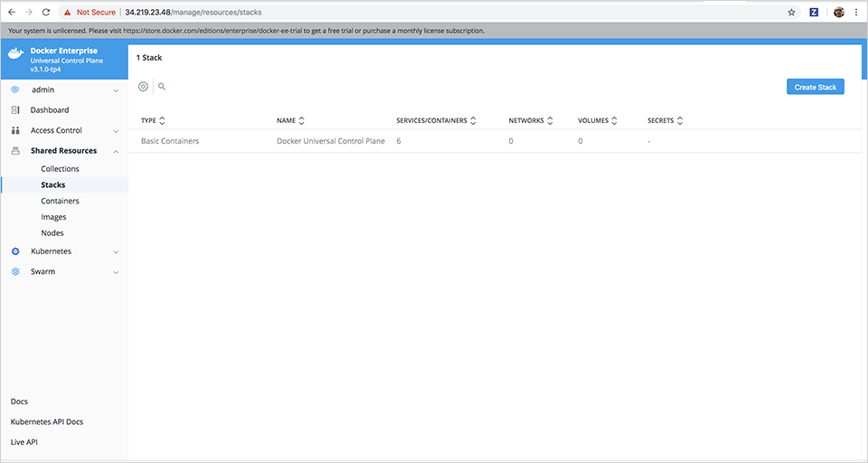Click the services count 6 cell
The image size is (868, 463).
(x=399, y=141)
